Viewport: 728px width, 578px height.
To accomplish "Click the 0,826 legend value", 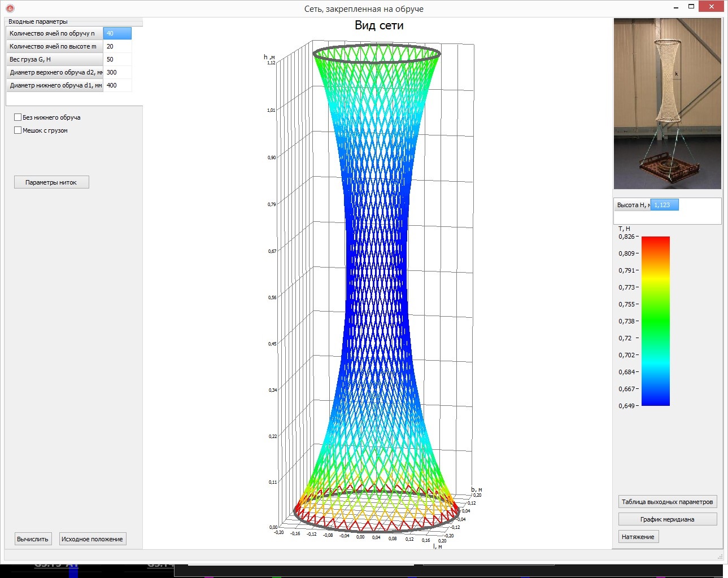I will [x=626, y=237].
